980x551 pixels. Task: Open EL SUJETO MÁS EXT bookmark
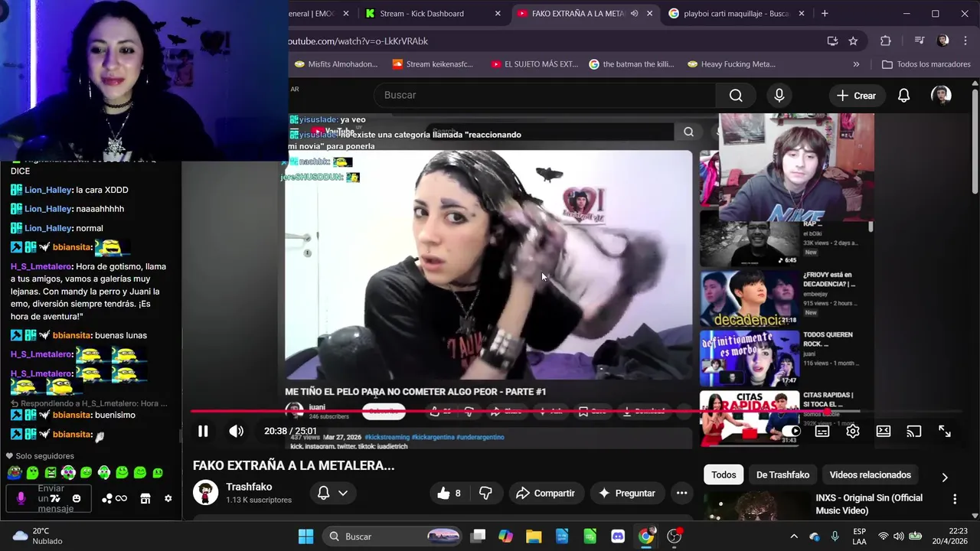(x=534, y=64)
